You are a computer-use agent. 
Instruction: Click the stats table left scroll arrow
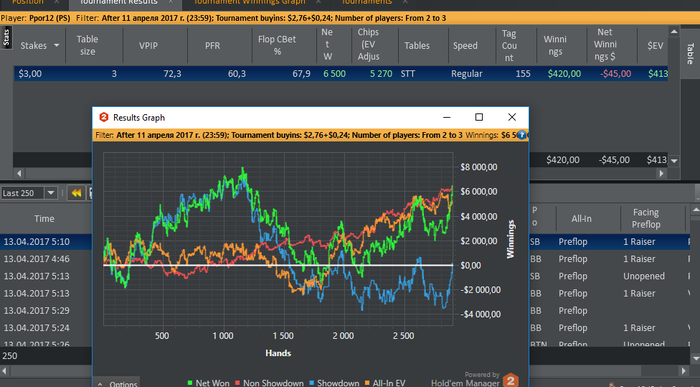tap(19, 173)
